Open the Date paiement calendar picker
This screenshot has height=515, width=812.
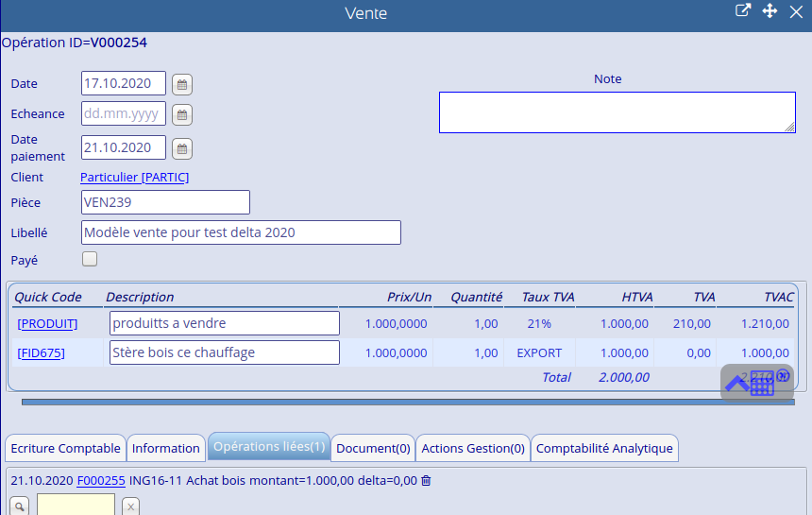tap(182, 148)
